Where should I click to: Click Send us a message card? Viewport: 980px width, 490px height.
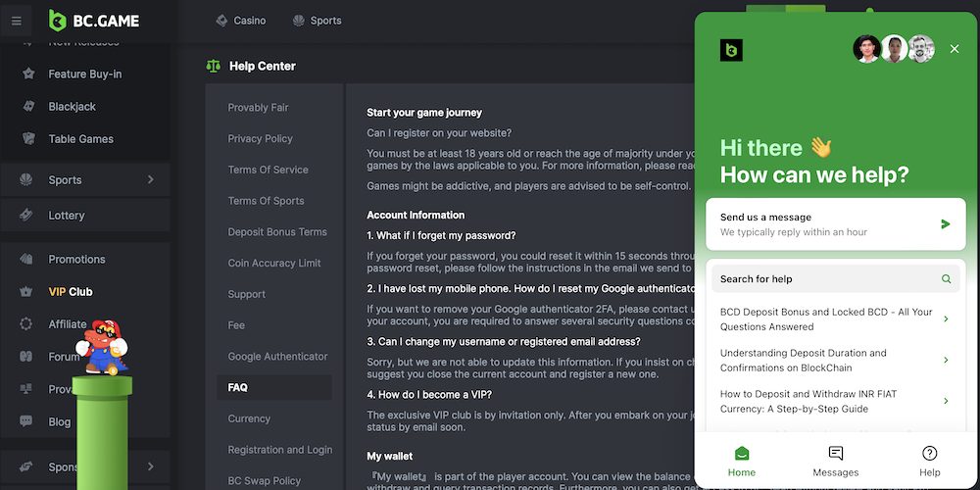pyautogui.click(x=836, y=224)
